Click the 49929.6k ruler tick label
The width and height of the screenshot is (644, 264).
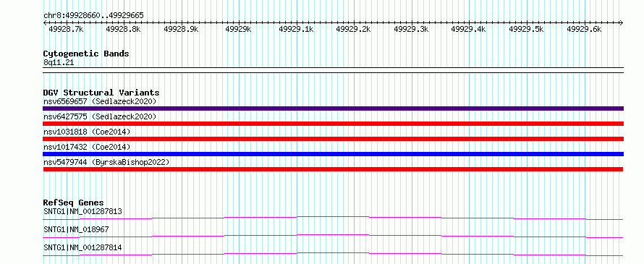click(x=584, y=29)
